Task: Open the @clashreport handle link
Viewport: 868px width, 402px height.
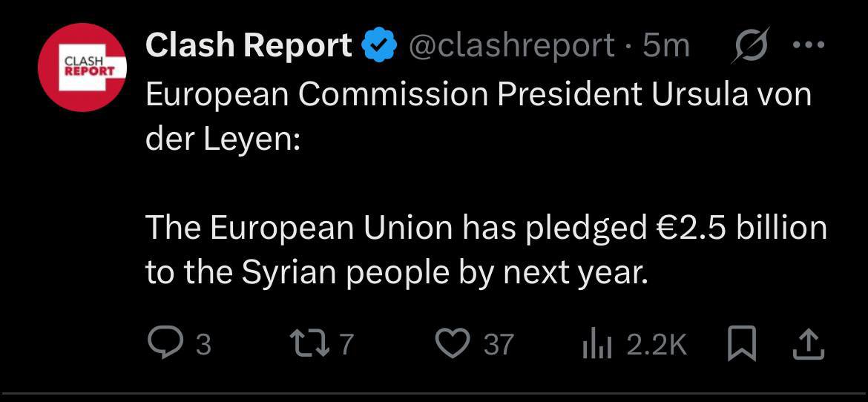Action: [x=511, y=47]
